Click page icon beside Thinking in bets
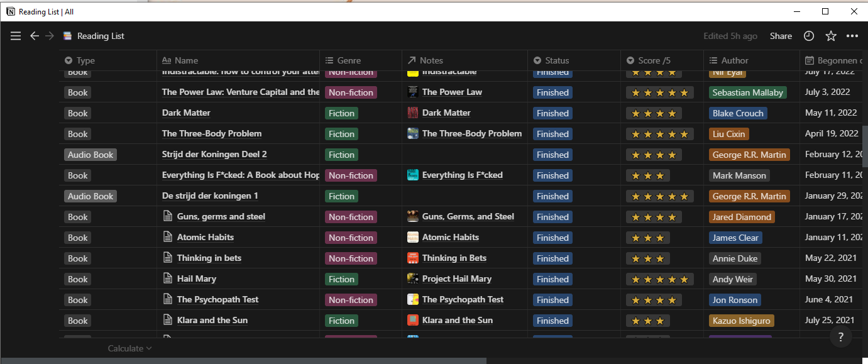The height and width of the screenshot is (364, 868). (x=168, y=258)
